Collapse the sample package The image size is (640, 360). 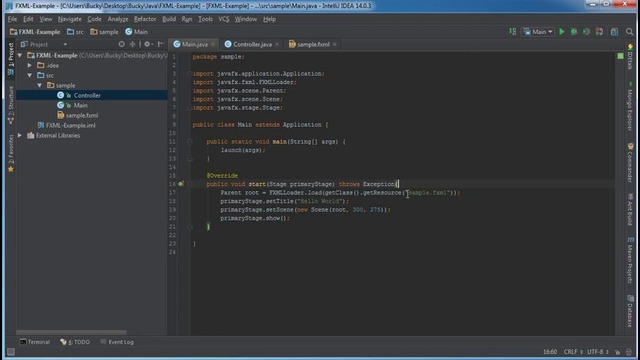pyautogui.click(x=40, y=85)
